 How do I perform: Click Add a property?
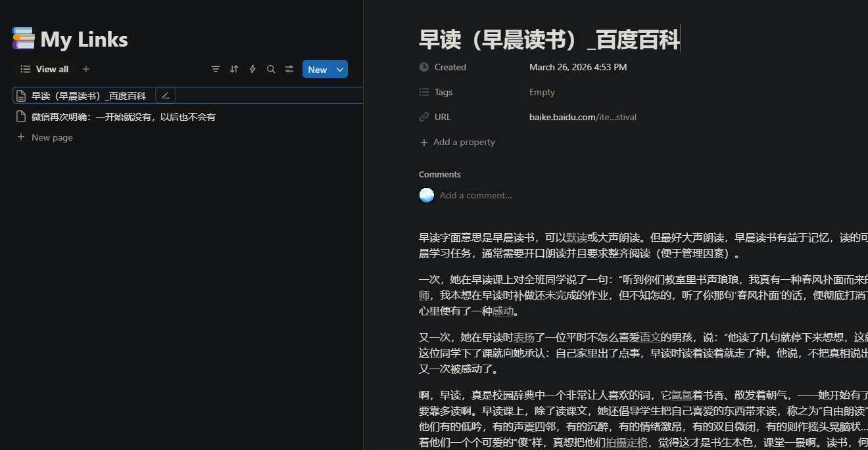click(x=464, y=143)
